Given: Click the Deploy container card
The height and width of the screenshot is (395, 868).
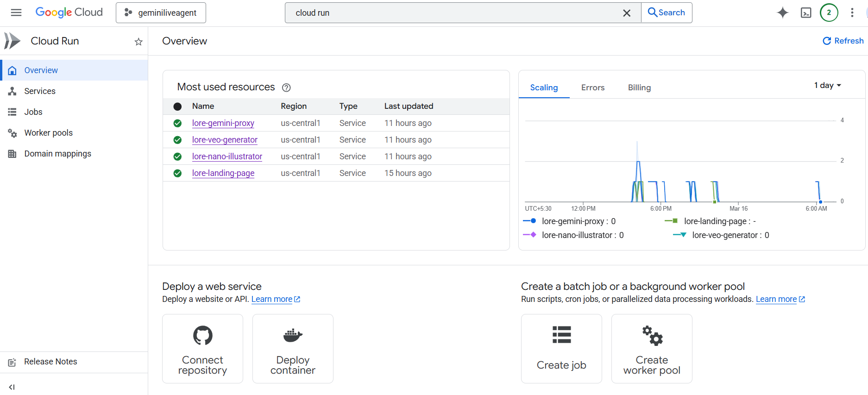Looking at the screenshot, I should click(x=293, y=349).
